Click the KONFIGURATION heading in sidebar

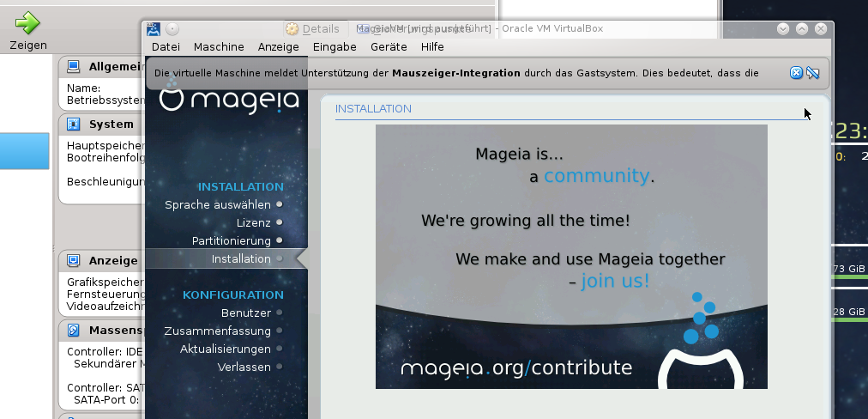click(x=233, y=295)
